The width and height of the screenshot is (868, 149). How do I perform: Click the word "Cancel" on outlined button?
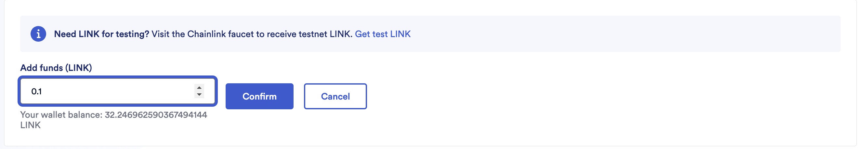[335, 96]
